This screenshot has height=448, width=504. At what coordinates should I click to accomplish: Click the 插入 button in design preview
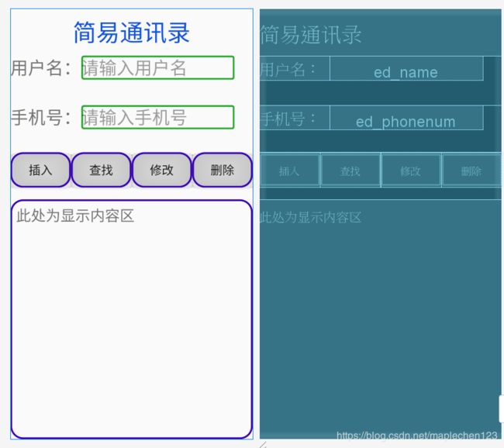[x=40, y=171]
